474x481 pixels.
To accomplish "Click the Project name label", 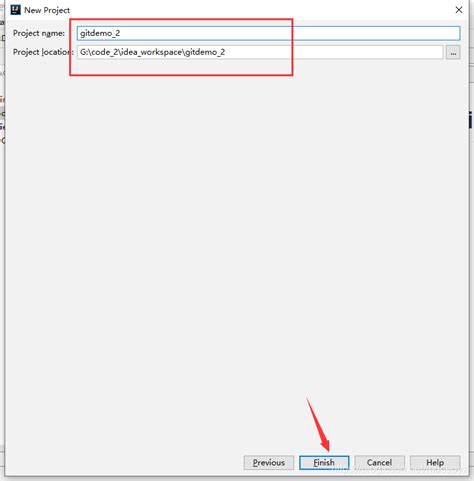I will coord(39,33).
